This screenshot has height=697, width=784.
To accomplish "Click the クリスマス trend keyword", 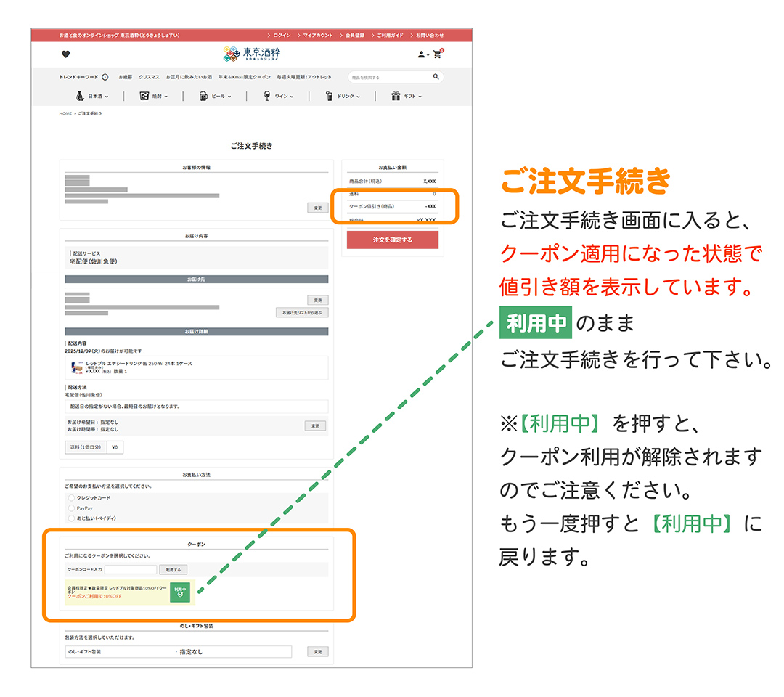I will coord(149,78).
